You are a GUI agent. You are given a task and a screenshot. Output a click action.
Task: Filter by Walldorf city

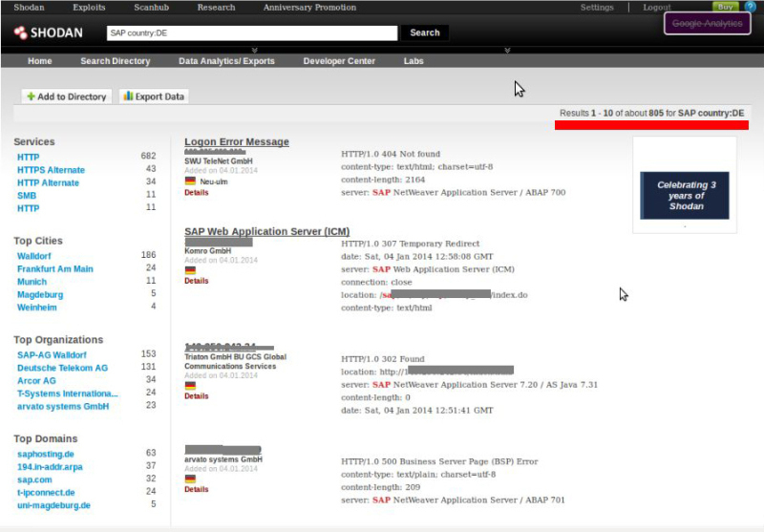34,256
